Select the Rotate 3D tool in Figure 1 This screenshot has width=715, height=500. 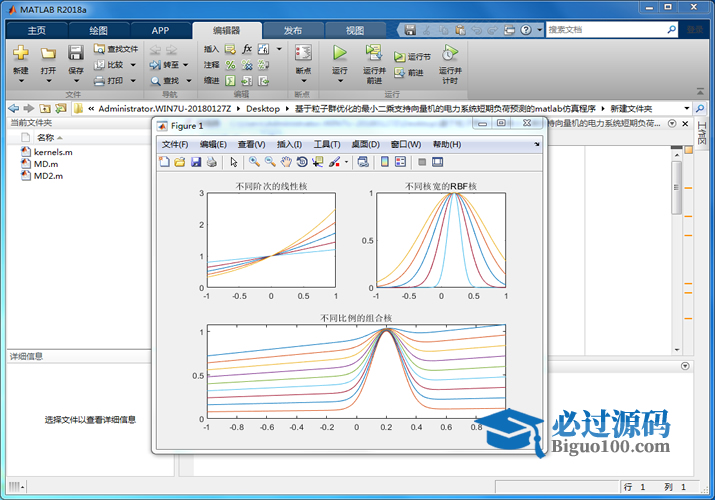[x=302, y=162]
